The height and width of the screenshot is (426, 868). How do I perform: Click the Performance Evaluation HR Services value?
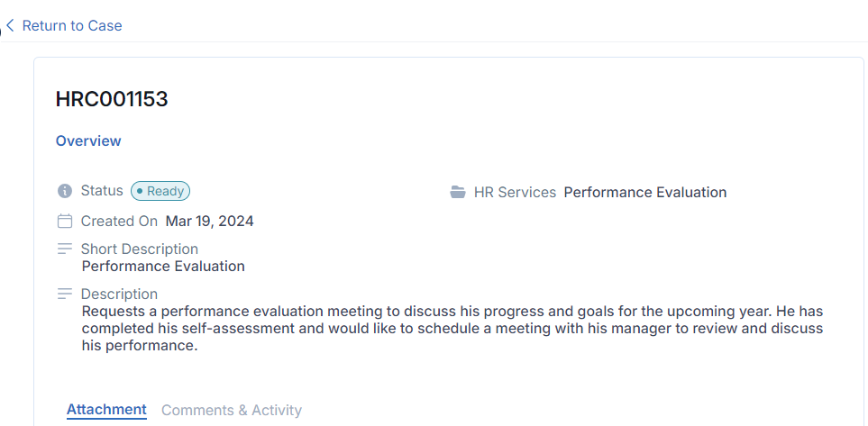pos(644,193)
